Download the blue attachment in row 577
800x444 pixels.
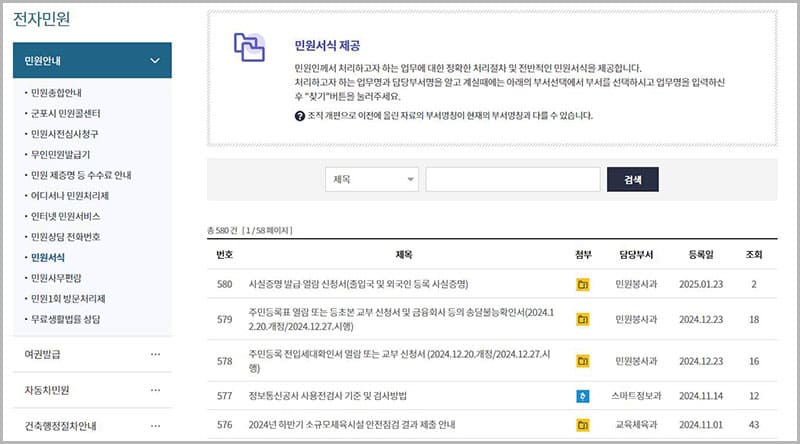click(x=583, y=396)
